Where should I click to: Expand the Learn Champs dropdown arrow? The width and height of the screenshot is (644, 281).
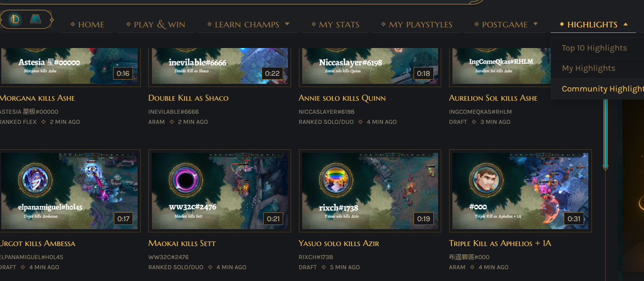tap(287, 24)
